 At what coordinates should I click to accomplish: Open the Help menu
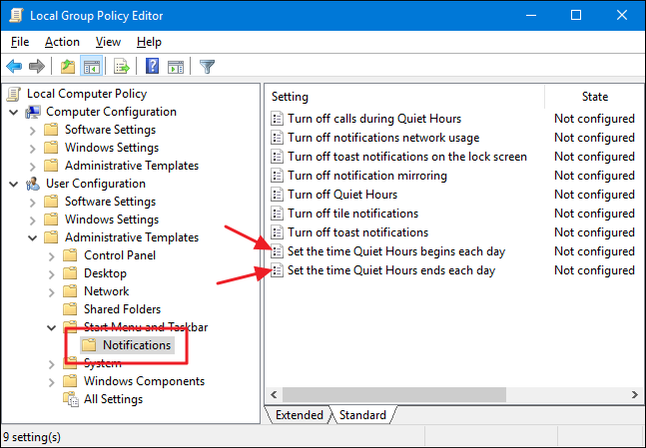[149, 42]
